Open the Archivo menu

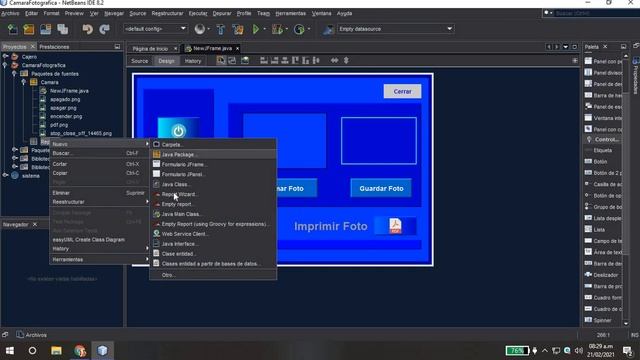point(10,13)
